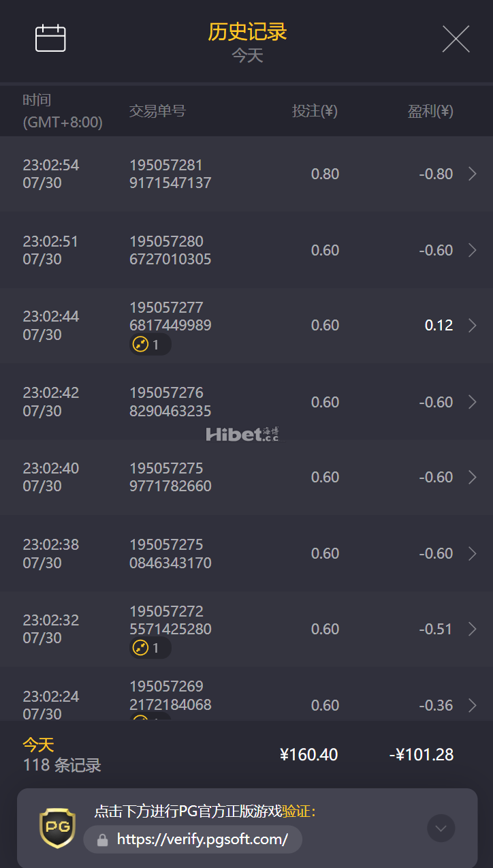Open detail chevron of 23:02:42 record

pyautogui.click(x=473, y=402)
